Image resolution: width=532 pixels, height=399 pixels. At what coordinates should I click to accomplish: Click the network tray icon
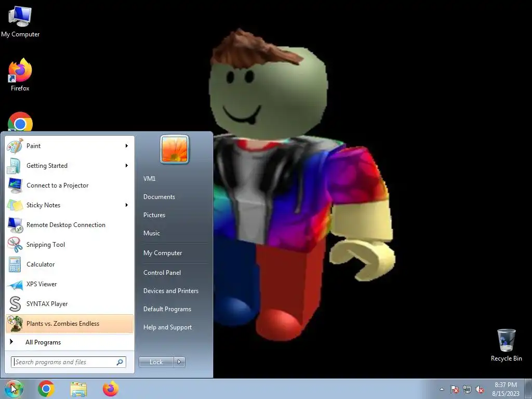[x=467, y=389]
